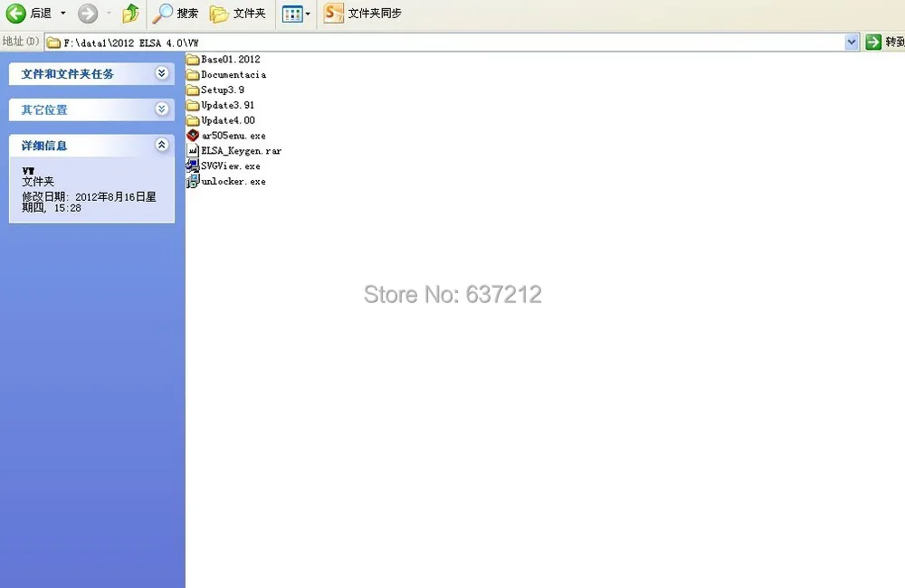Click the Details (详细信息) header text
This screenshot has height=588, width=905.
tap(44, 146)
